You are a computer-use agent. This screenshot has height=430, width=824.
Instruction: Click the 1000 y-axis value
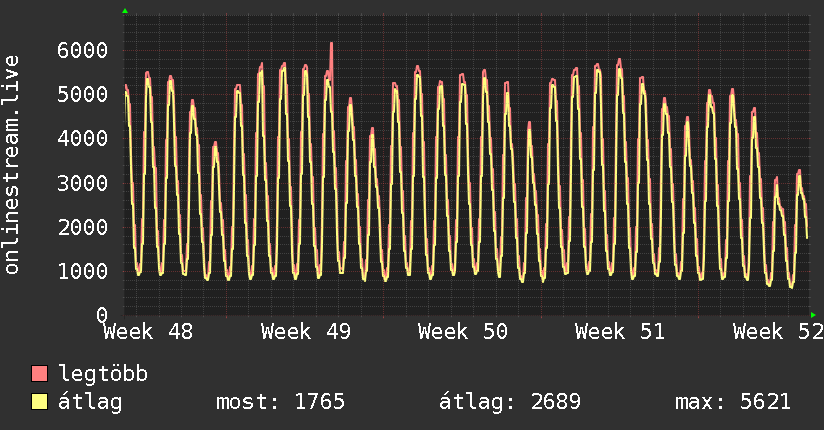(x=83, y=272)
